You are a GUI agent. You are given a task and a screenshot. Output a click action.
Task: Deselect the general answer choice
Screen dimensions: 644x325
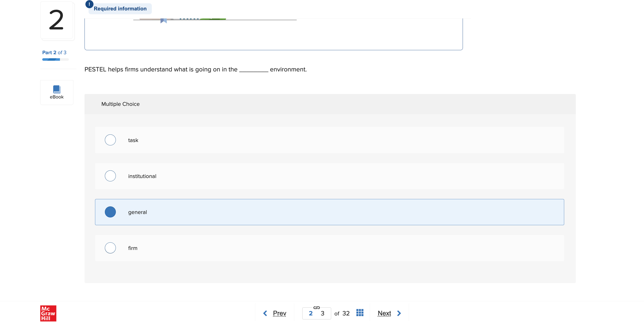110,212
